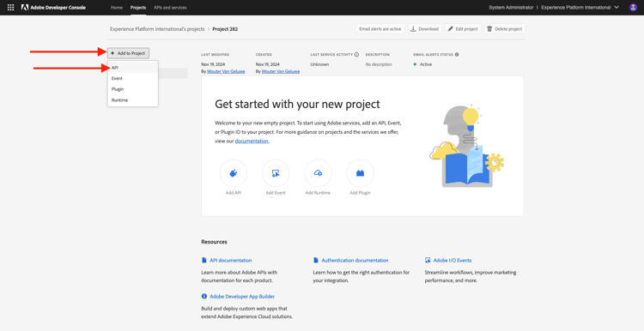Open Wouter Van Geluwe link under Created
The image size is (644, 331).
pyautogui.click(x=281, y=71)
